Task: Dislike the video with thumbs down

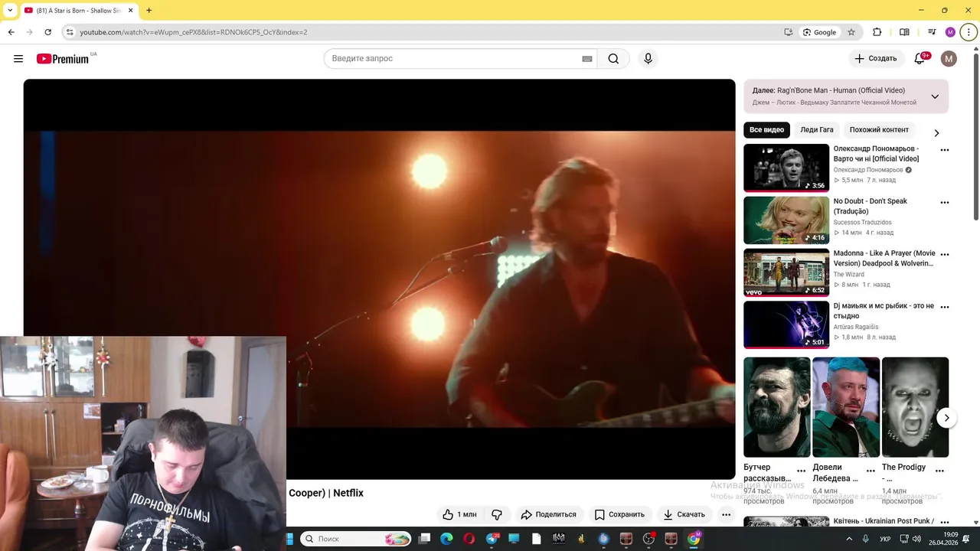Action: click(497, 514)
